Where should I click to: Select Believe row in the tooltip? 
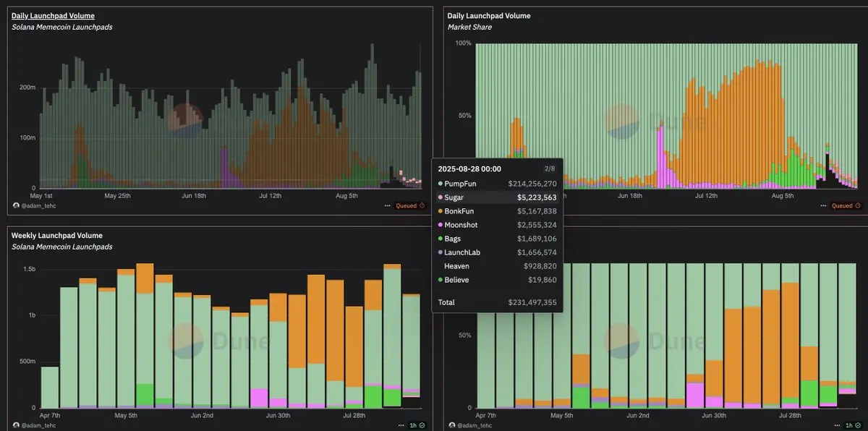[497, 279]
